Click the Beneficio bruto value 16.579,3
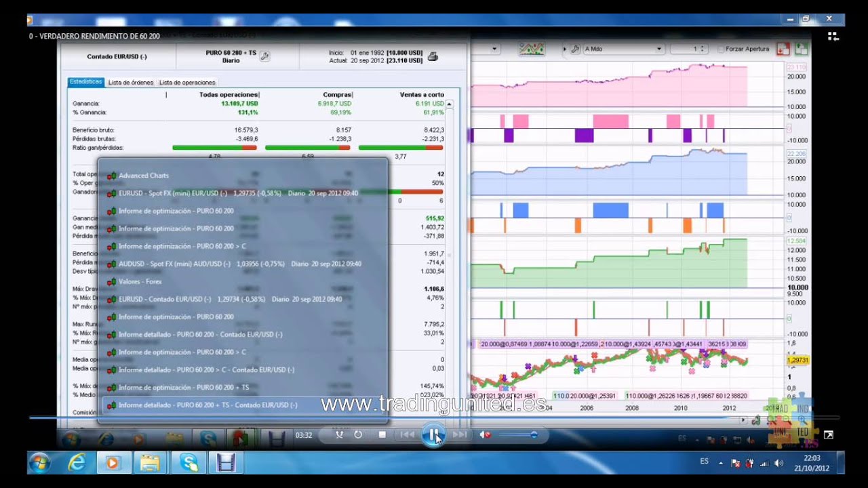Screen dimensions: 868x488 click(246, 129)
